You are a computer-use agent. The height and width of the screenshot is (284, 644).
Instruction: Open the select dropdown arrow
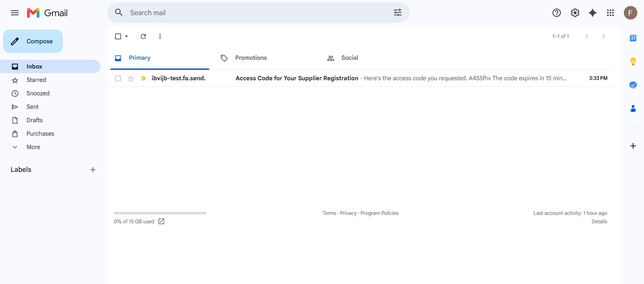coord(127,36)
